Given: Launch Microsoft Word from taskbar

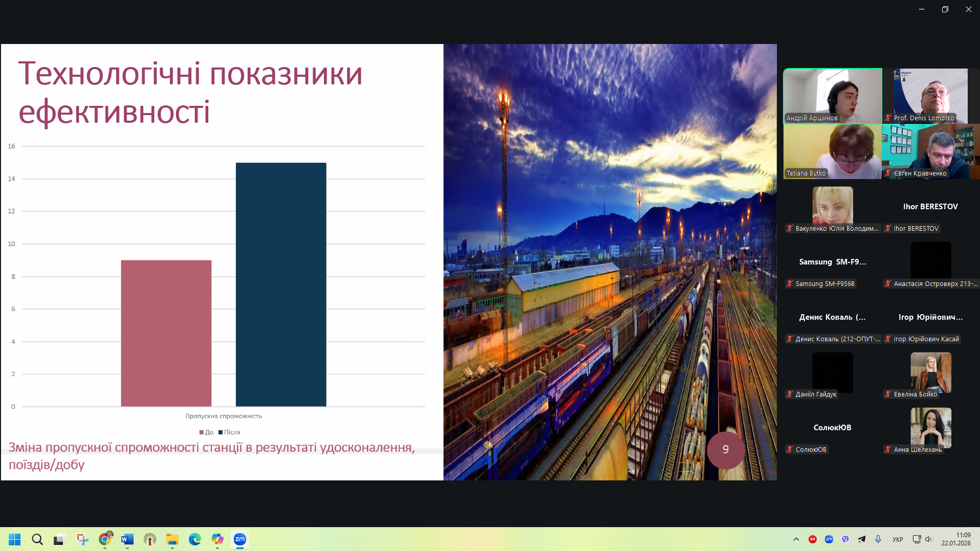Looking at the screenshot, I should (127, 539).
